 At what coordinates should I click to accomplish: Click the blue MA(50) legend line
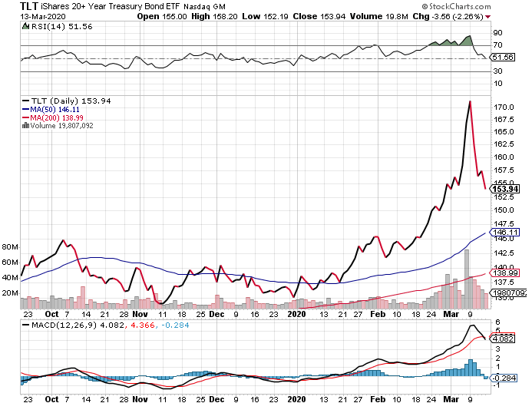[25, 109]
